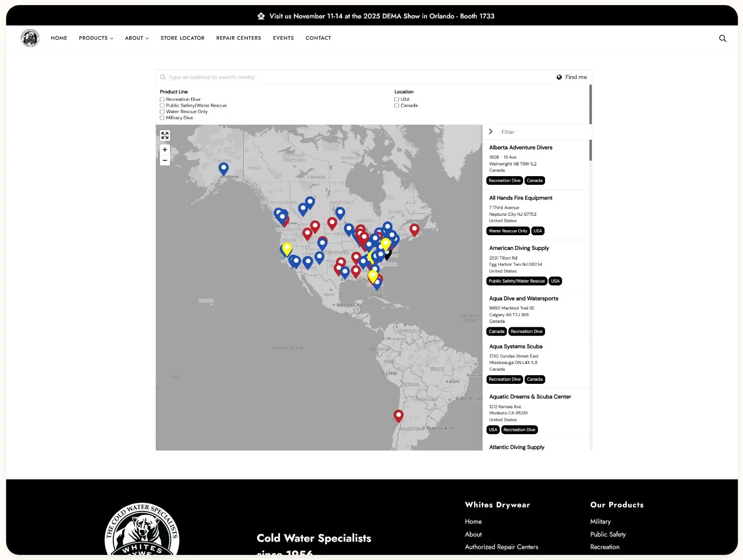The image size is (743, 560).
Task: Click Water Rescue Only tag on All Hands
Action: 508,231
